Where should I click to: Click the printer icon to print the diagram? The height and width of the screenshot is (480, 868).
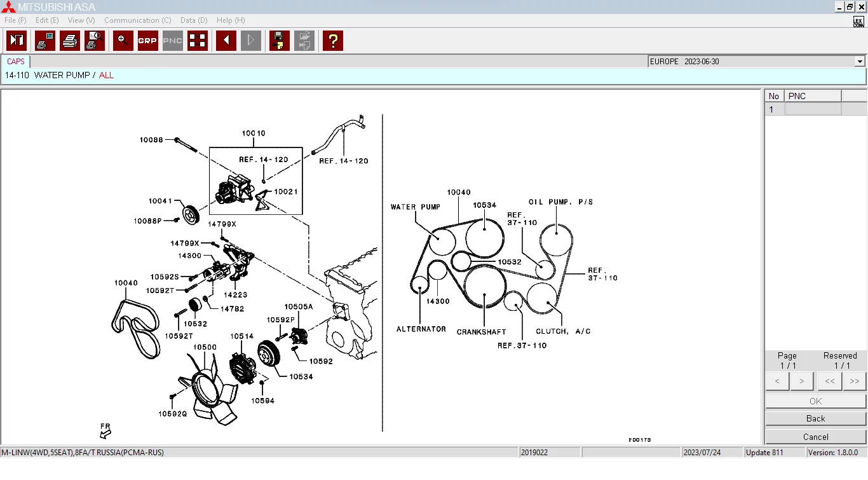(70, 40)
